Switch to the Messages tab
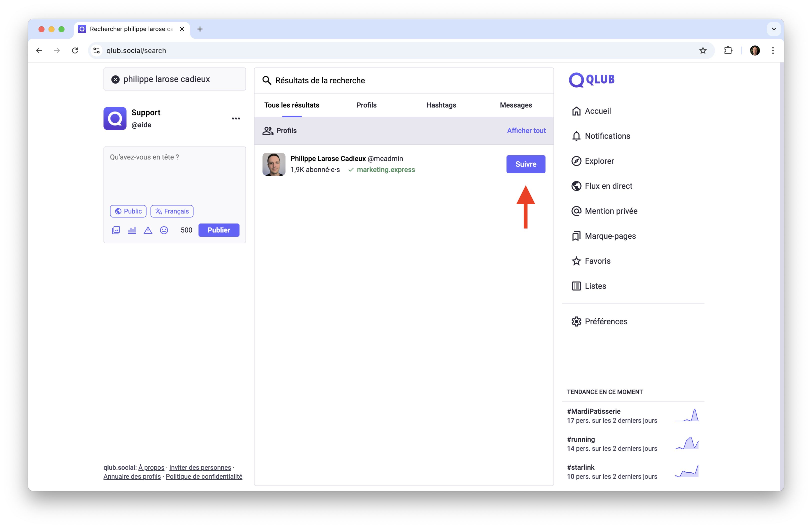 click(x=516, y=105)
